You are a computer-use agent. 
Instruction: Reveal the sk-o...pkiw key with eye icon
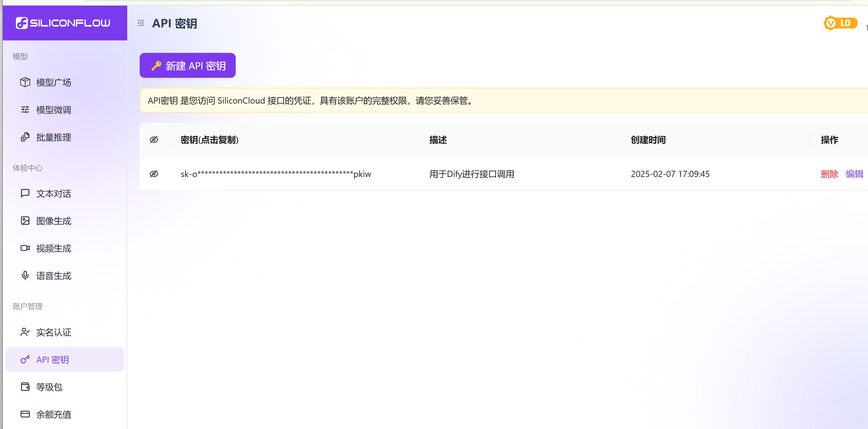(x=154, y=174)
